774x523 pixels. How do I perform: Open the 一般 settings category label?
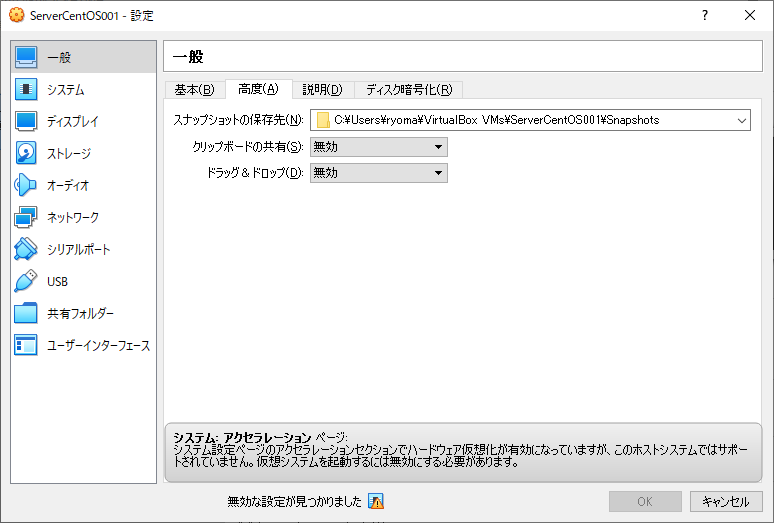(x=59, y=57)
